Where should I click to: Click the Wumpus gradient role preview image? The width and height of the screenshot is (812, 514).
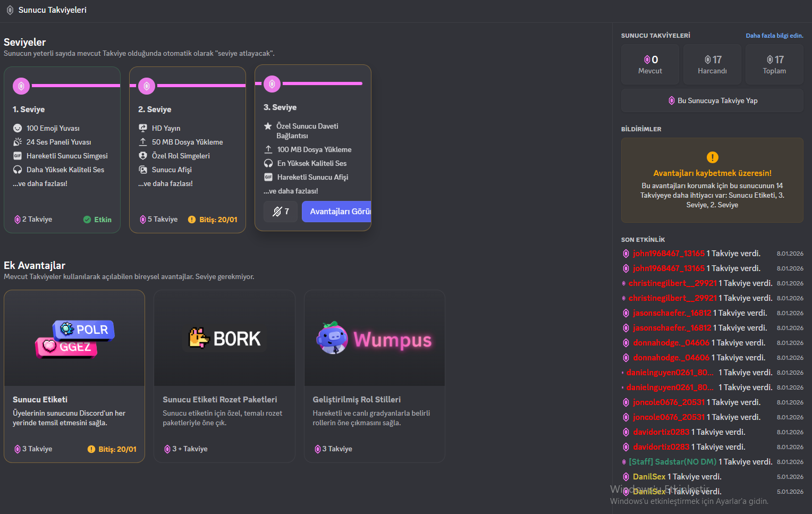(x=375, y=338)
